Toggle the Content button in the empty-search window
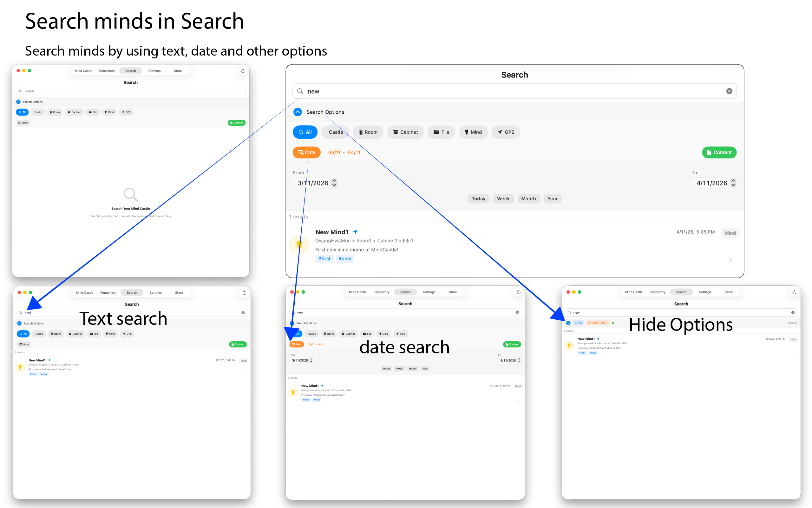This screenshot has width=812, height=508. (x=237, y=123)
